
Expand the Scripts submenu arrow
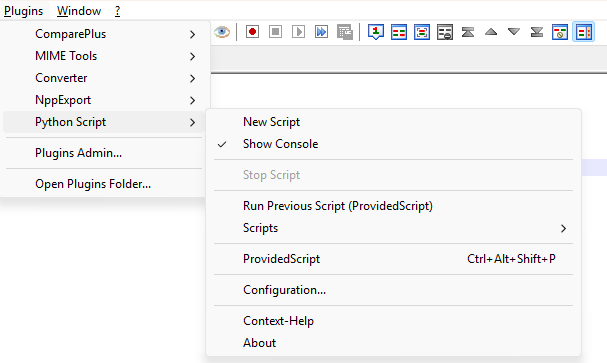(x=563, y=228)
